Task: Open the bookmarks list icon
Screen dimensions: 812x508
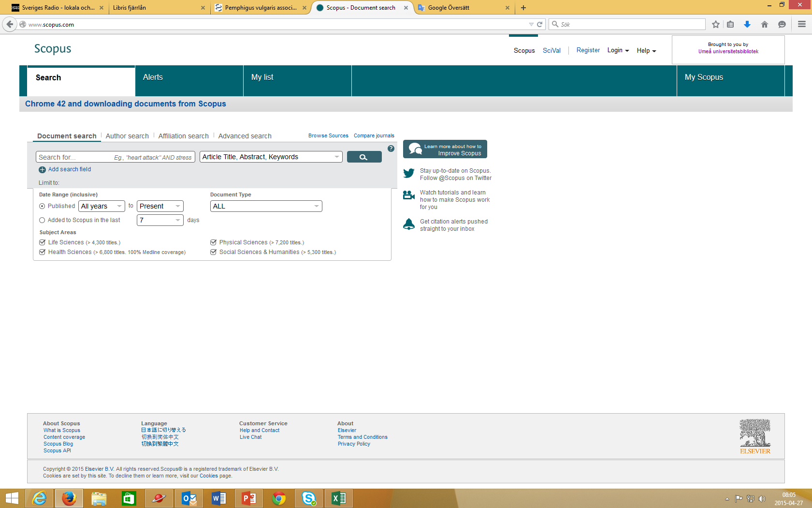Action: [730, 24]
